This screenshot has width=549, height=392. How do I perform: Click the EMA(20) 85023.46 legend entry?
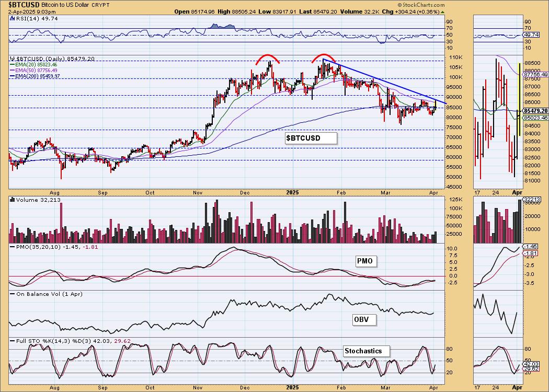(x=33, y=65)
